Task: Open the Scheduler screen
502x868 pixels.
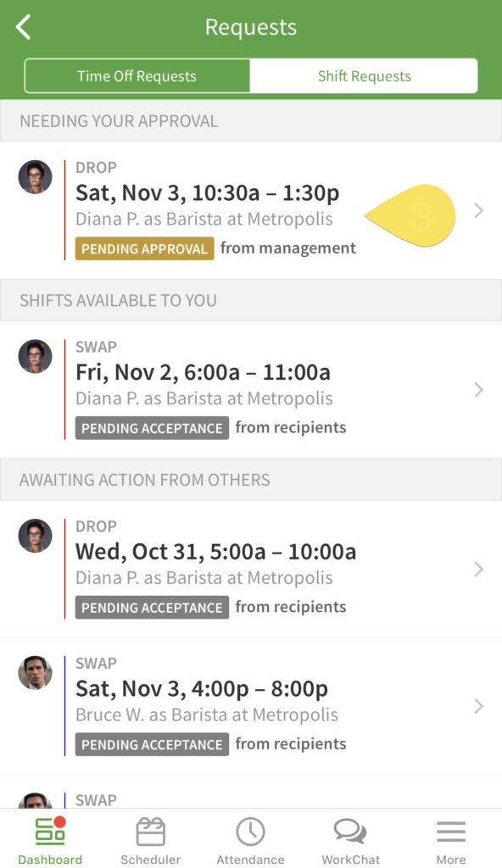Action: click(x=150, y=839)
